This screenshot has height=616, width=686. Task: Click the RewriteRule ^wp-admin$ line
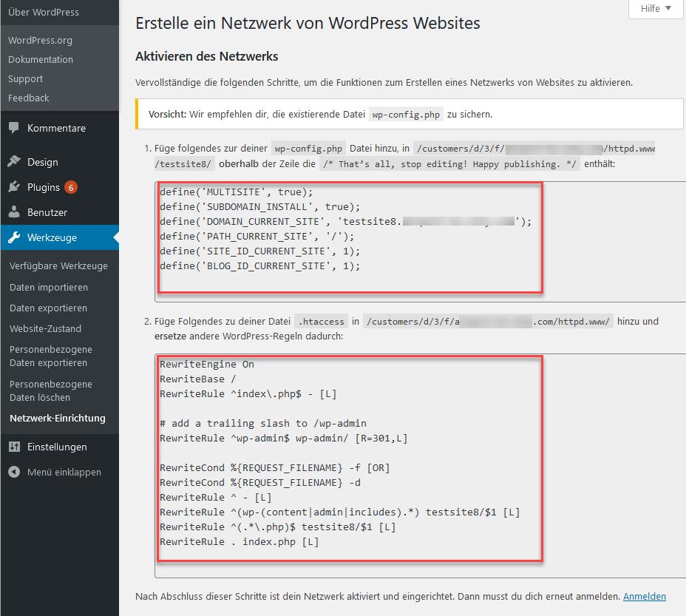pyautogui.click(x=284, y=439)
